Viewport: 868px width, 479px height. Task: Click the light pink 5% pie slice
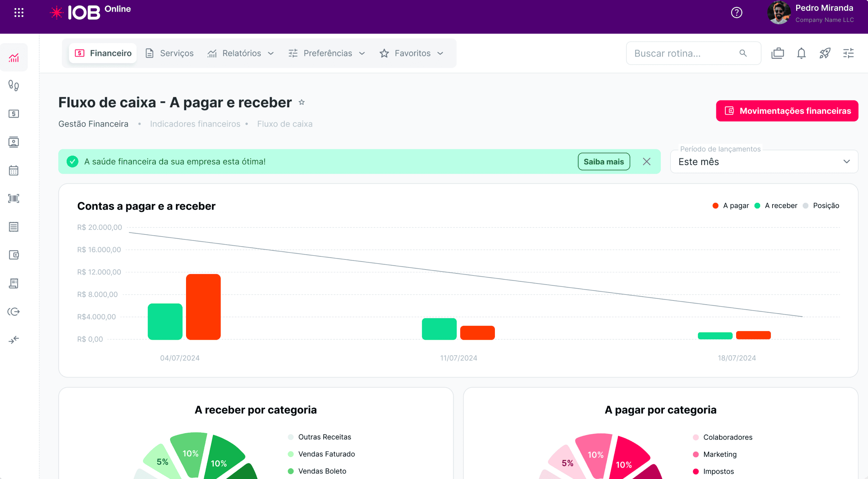566,463
